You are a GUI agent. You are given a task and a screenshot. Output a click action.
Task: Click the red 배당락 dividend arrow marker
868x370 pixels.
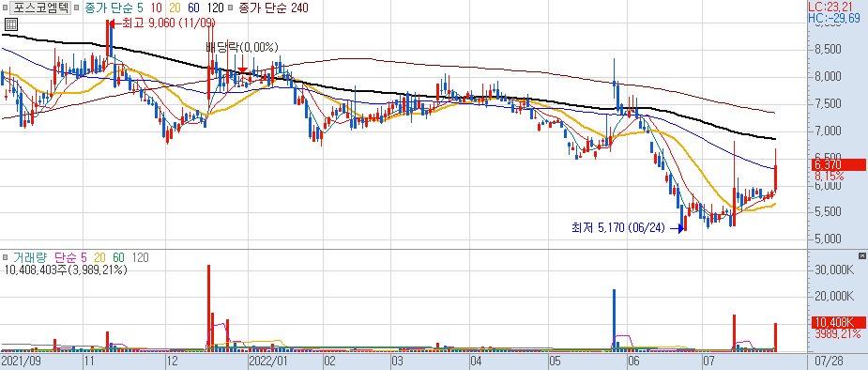coord(242,69)
